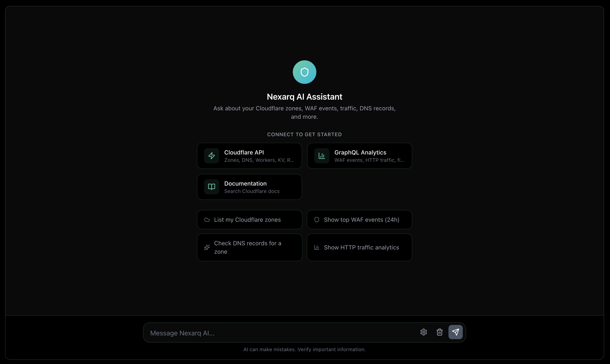Click the lightning bolt icon on Cloudflare API card
Screen dimensions: 610x364
[x=211, y=156]
